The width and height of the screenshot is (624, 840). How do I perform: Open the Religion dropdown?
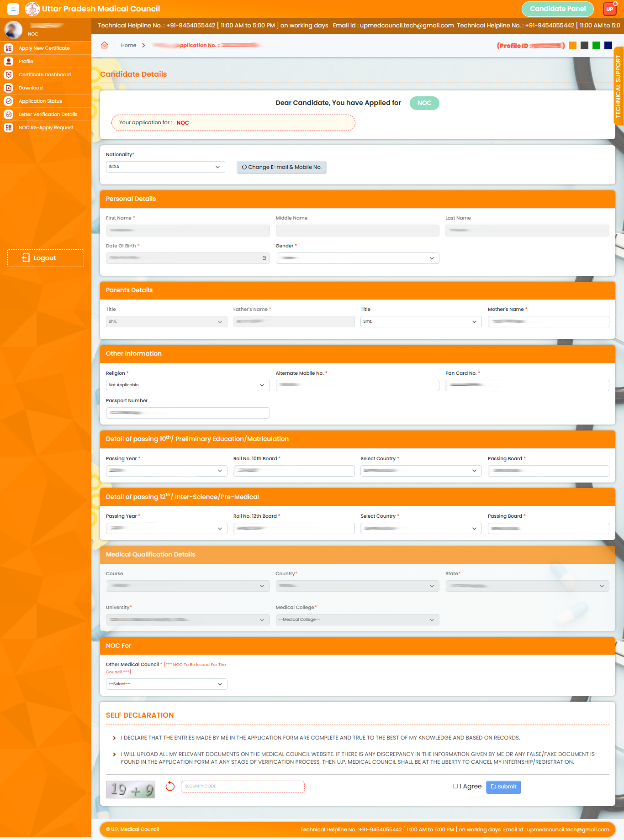pos(187,385)
